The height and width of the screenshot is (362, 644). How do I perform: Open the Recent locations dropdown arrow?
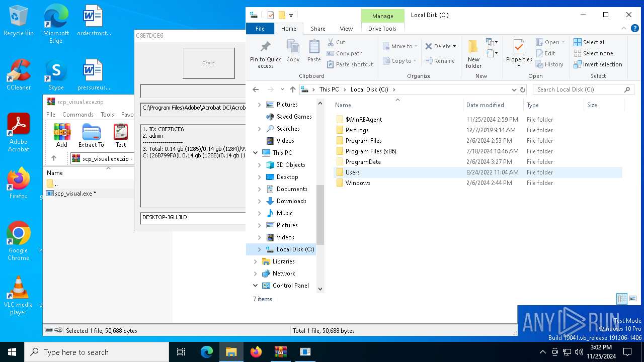click(x=282, y=89)
